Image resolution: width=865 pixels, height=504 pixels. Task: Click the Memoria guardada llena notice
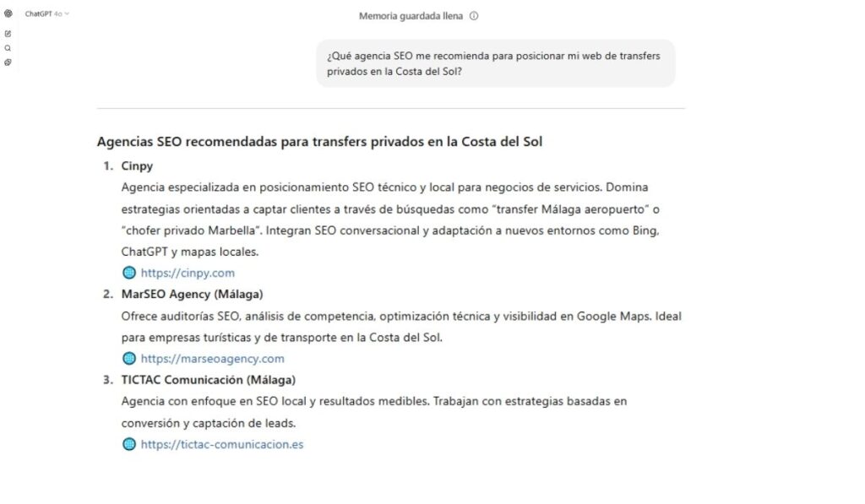click(411, 16)
